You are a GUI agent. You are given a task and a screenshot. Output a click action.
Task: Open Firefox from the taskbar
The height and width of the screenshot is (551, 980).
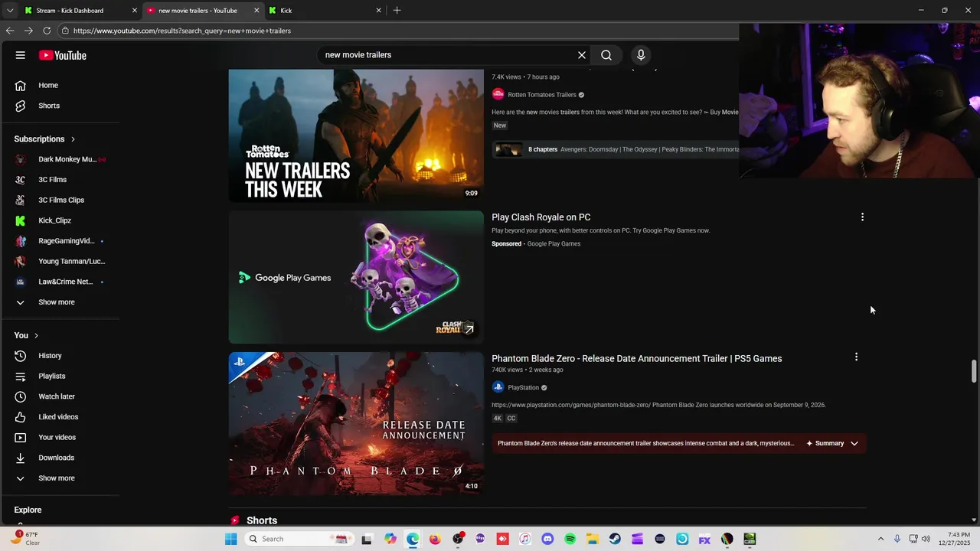(435, 539)
